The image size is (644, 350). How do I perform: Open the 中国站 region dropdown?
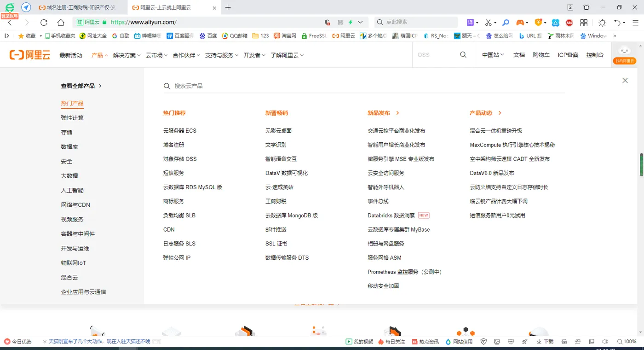(x=493, y=55)
